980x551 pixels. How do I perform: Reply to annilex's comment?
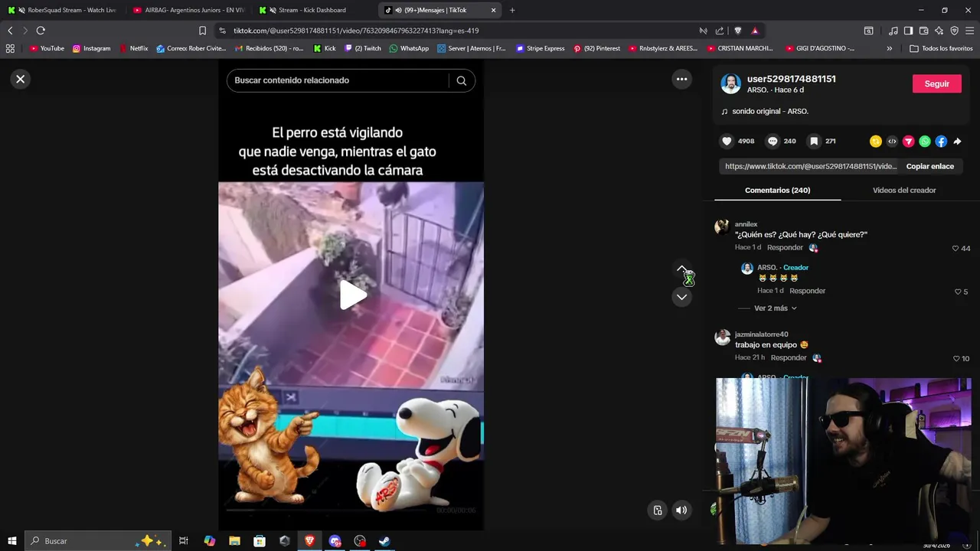tap(785, 247)
